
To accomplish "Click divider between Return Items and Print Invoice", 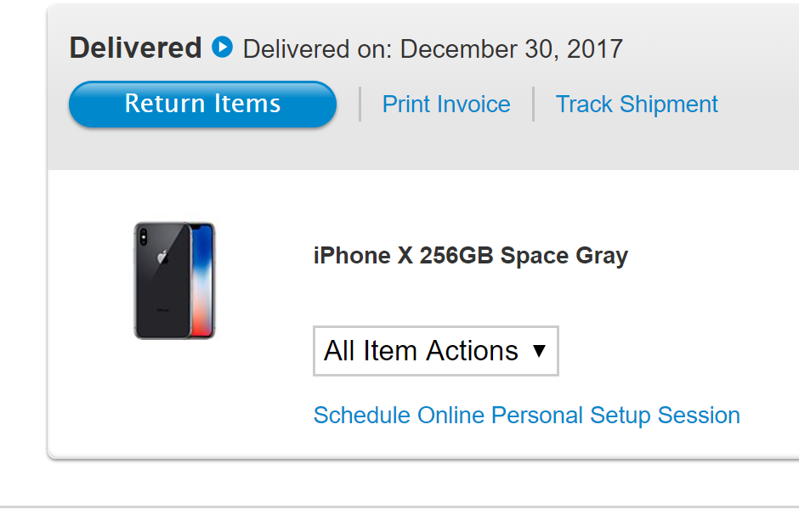I will click(x=360, y=104).
